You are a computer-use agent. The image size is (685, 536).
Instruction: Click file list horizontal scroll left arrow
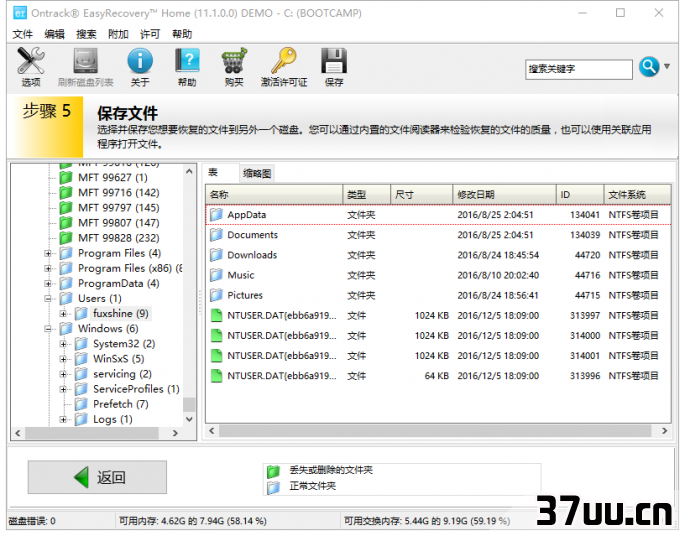[x=212, y=431]
